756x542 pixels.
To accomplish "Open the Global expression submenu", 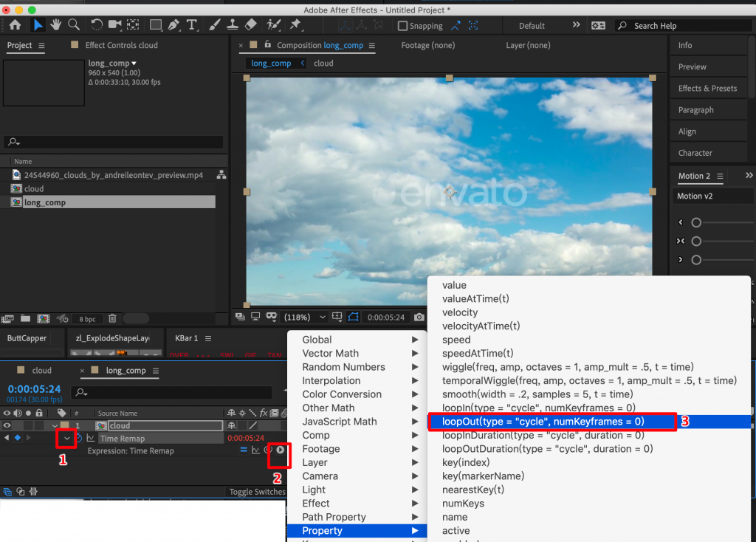I will (357, 340).
